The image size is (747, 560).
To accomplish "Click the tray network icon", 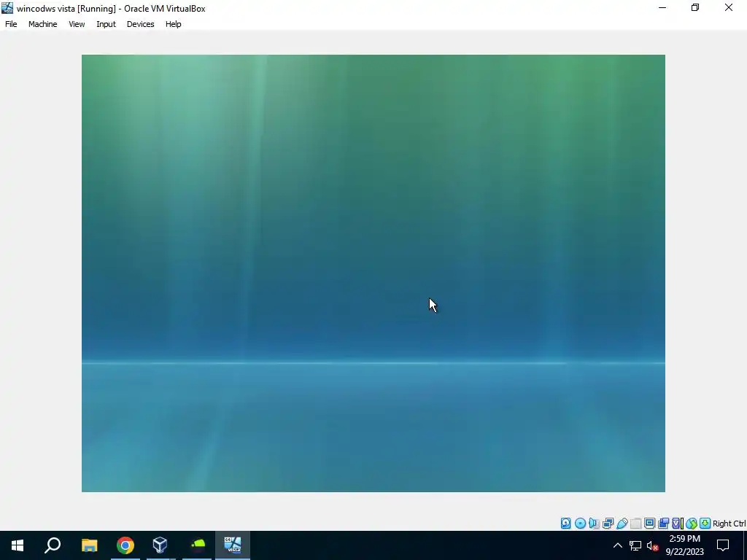I will [x=635, y=545].
